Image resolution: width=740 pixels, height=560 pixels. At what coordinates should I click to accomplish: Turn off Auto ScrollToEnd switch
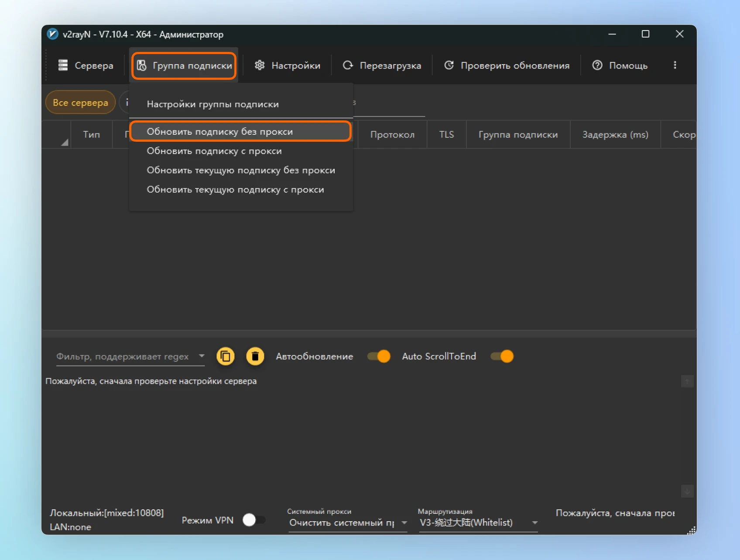pos(502,356)
